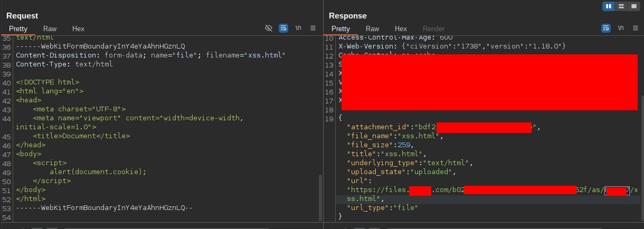644x229 pixels.
Task: Click the Response editor vertical scrollbar
Action: [641, 158]
